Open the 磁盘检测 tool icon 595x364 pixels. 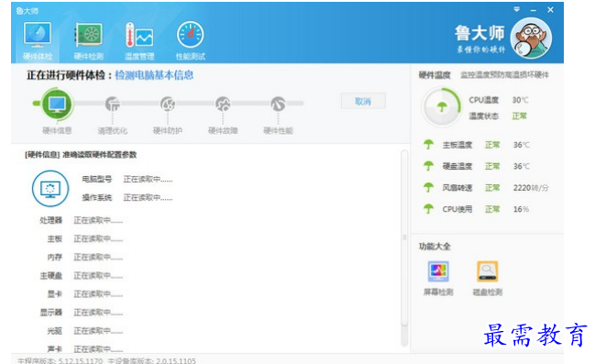click(x=487, y=271)
